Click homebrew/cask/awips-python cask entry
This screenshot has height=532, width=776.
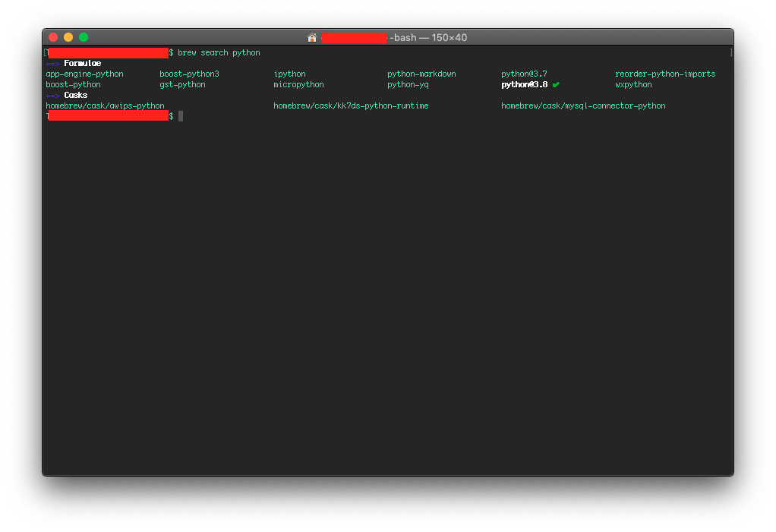pos(105,105)
